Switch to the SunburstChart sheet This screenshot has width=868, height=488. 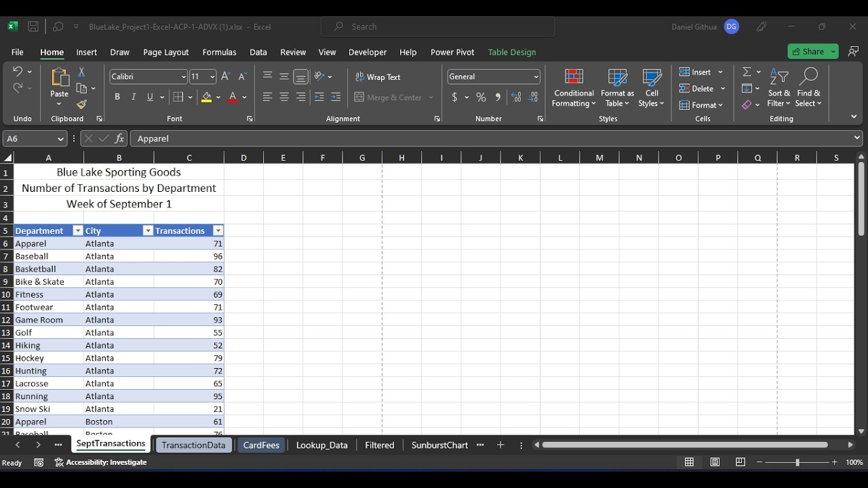[439, 445]
